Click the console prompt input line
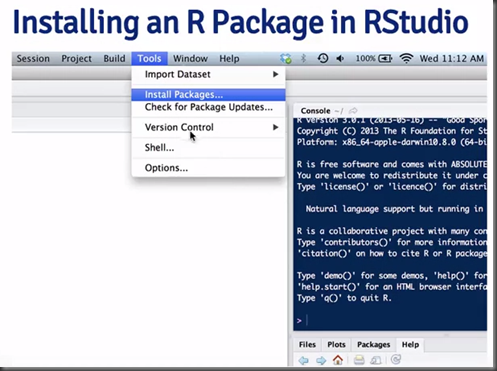497x371 pixels. coord(390,321)
